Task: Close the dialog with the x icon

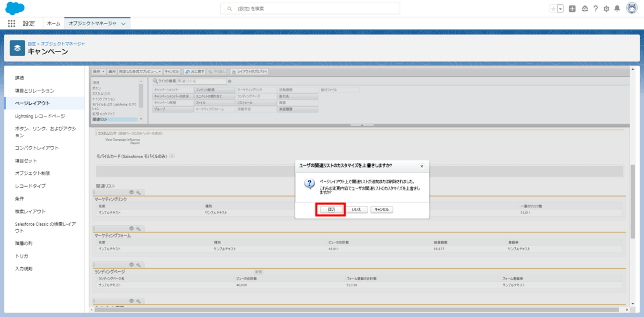Action: click(x=421, y=166)
